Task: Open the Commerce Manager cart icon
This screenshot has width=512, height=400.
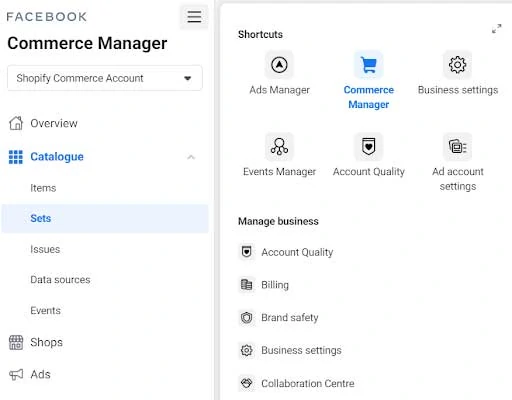Action: pyautogui.click(x=368, y=65)
